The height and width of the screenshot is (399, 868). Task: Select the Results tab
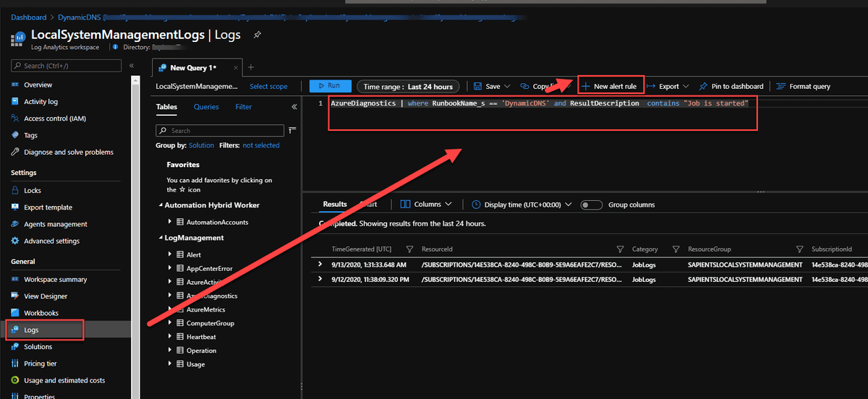(x=335, y=205)
